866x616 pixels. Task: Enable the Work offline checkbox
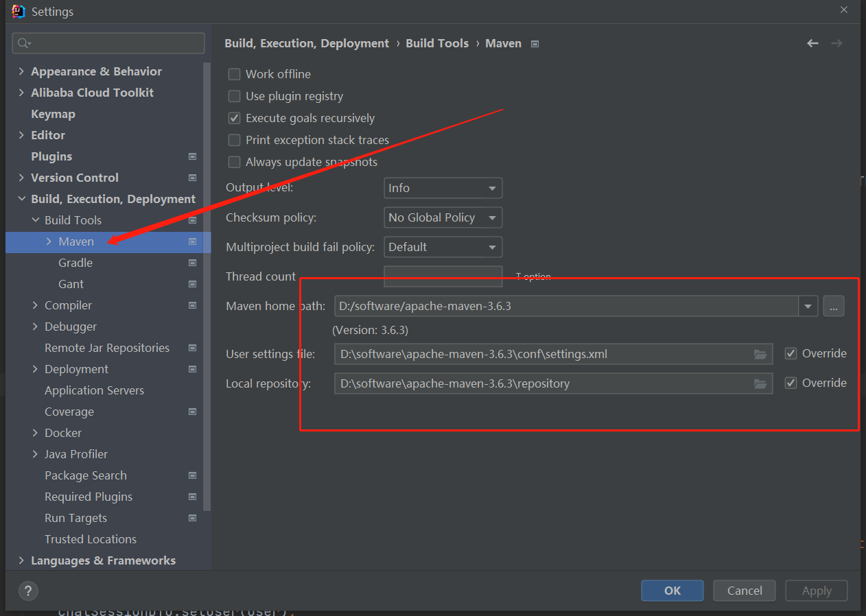[233, 74]
